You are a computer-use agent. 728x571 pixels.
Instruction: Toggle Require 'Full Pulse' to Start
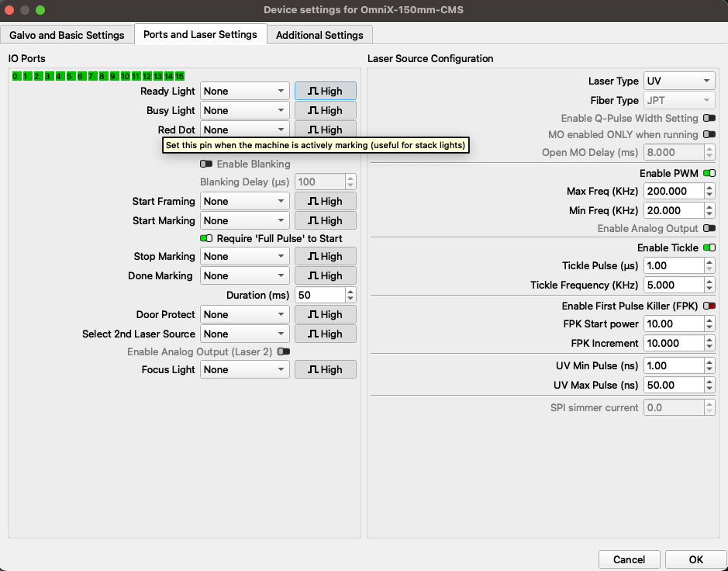click(206, 238)
